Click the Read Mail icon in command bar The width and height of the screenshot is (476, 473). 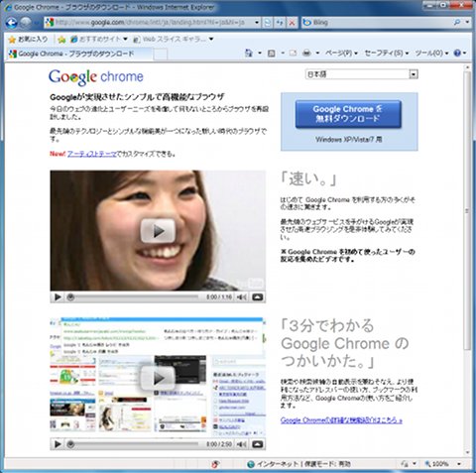coord(293,53)
